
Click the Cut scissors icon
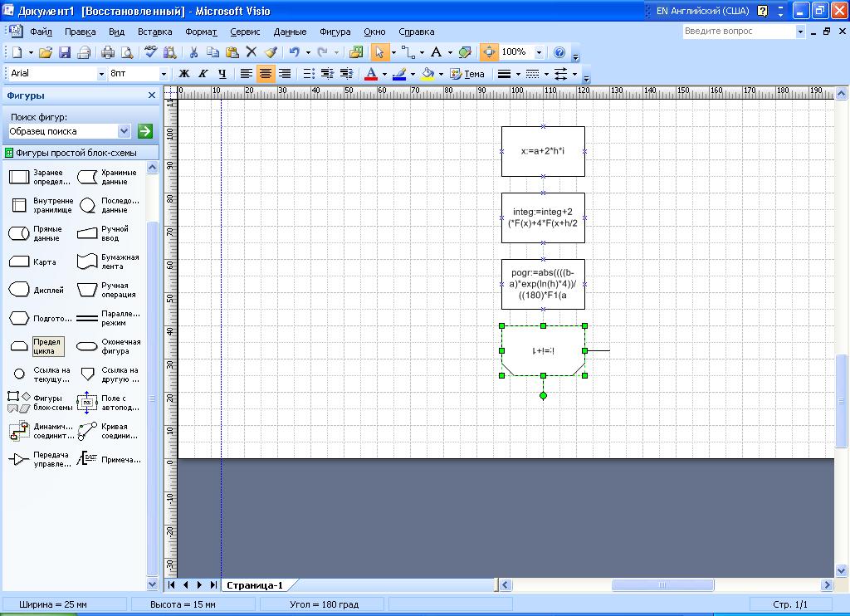193,52
